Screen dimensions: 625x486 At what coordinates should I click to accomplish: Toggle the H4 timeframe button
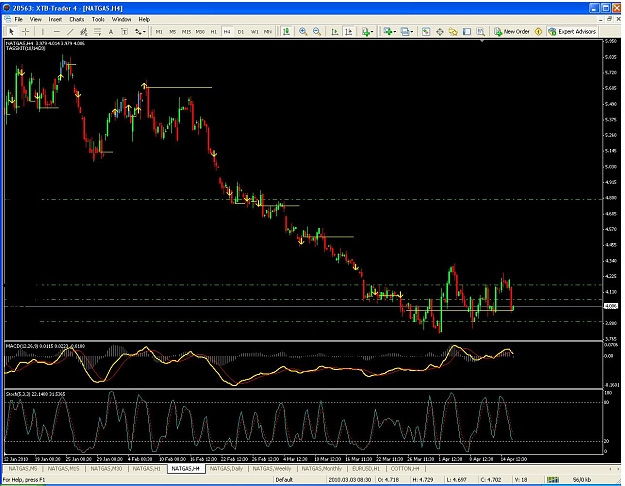pos(227,31)
